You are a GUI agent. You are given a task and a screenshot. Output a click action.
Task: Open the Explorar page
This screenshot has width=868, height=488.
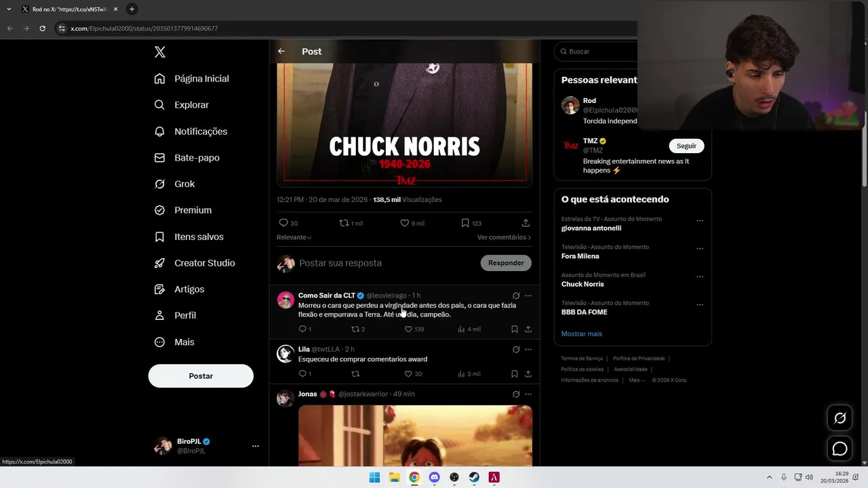(x=182, y=105)
